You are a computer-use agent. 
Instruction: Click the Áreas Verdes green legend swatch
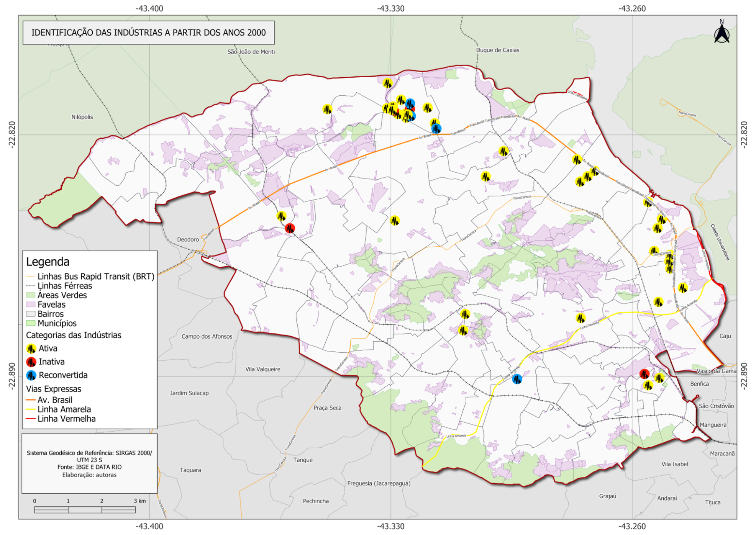[31, 295]
